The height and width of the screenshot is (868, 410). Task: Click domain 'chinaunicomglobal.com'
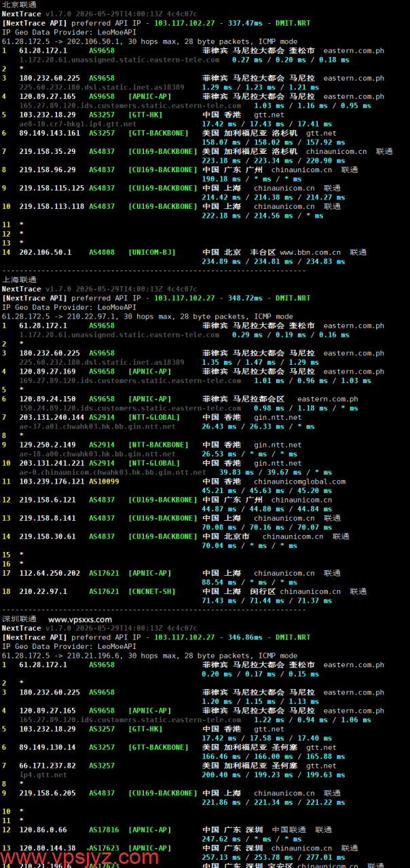[299, 481]
